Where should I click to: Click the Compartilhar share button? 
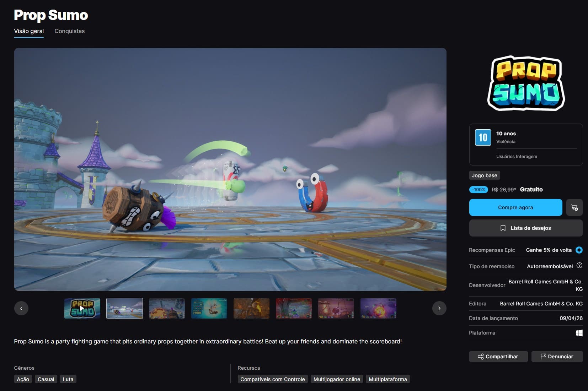point(498,357)
